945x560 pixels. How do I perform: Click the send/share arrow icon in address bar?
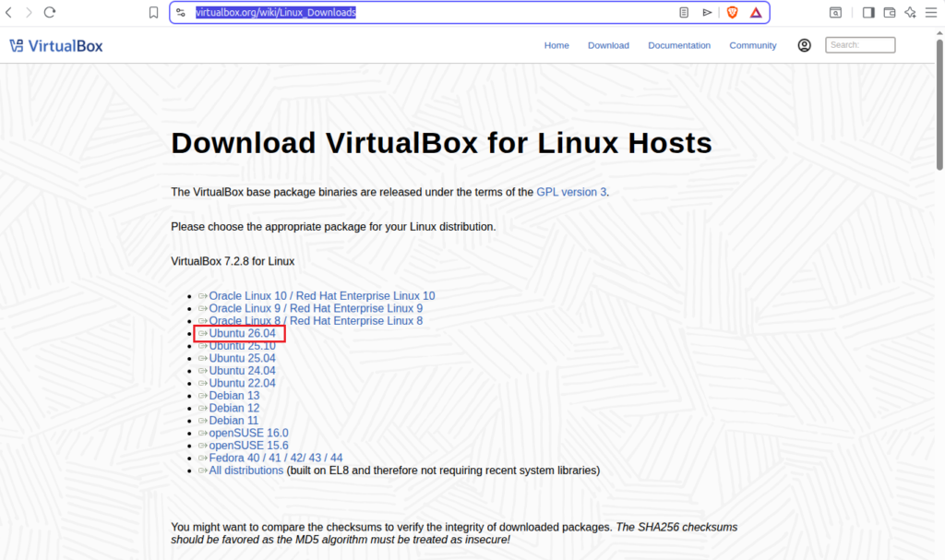pyautogui.click(x=707, y=12)
